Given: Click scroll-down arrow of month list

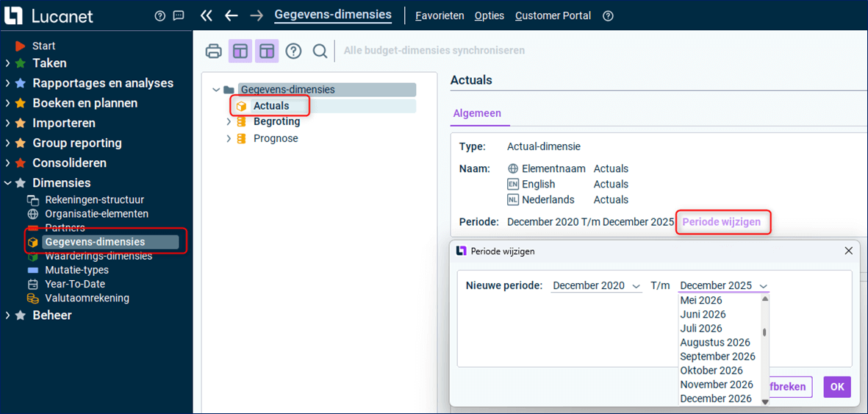Looking at the screenshot, I should coord(765,401).
